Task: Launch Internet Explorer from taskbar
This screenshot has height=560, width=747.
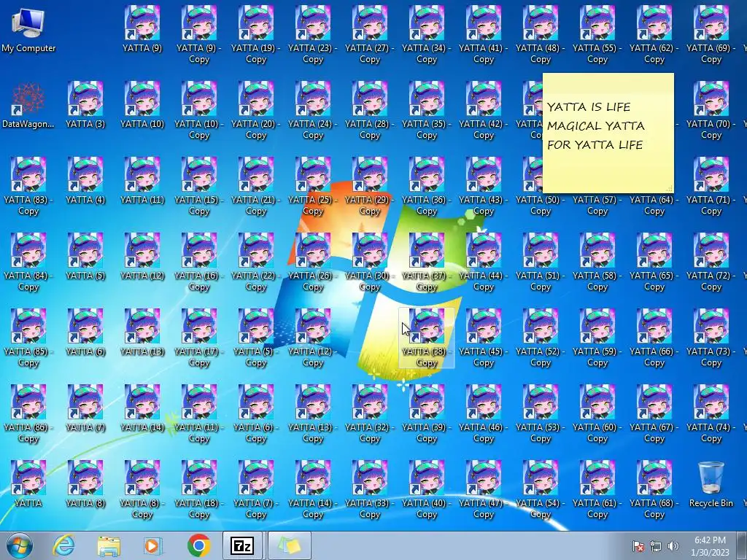Action: pos(64,545)
